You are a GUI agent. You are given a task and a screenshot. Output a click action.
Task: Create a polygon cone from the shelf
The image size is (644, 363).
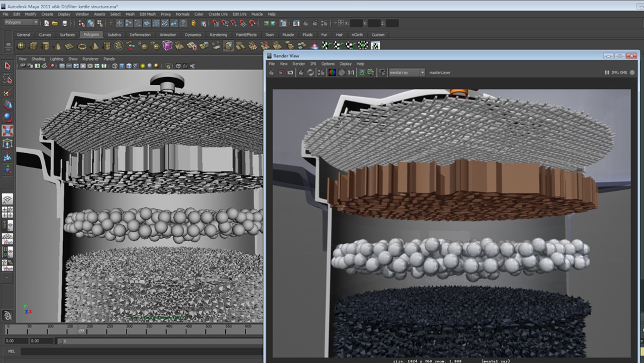[57, 46]
